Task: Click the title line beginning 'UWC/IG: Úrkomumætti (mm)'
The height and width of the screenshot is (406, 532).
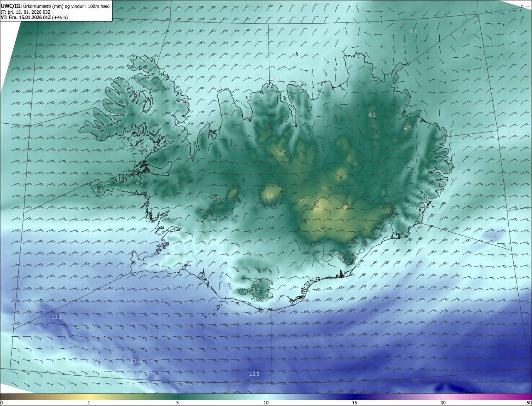Action: [55, 6]
